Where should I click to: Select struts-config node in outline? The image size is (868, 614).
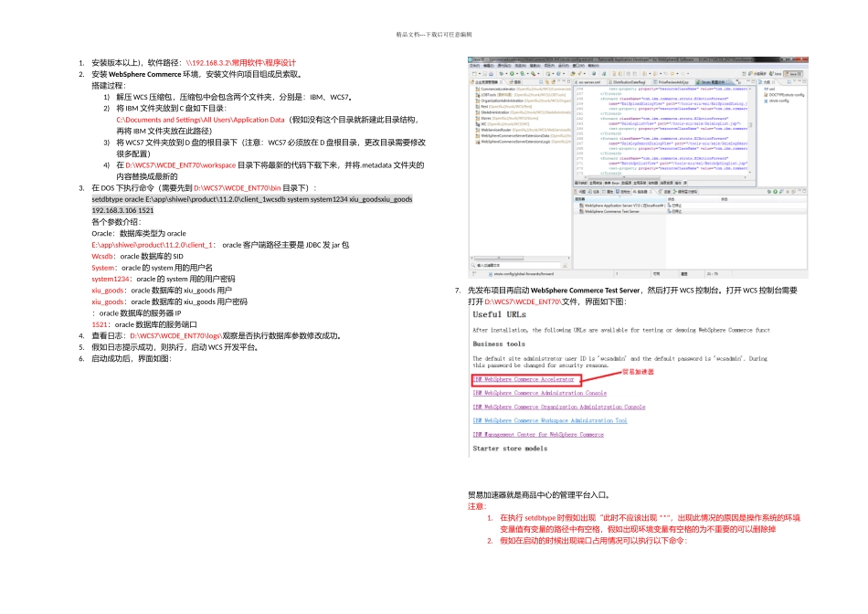tap(777, 101)
